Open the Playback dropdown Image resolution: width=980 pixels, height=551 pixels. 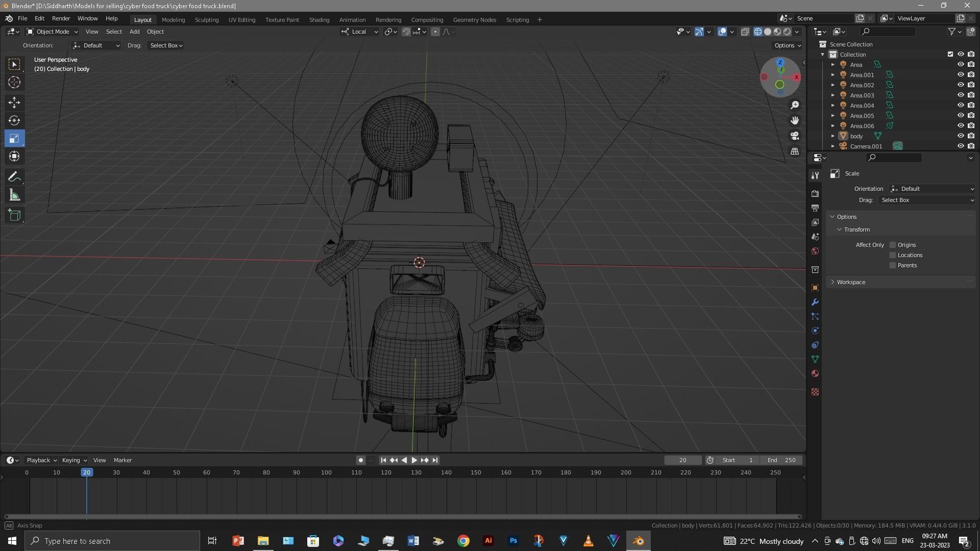point(41,460)
